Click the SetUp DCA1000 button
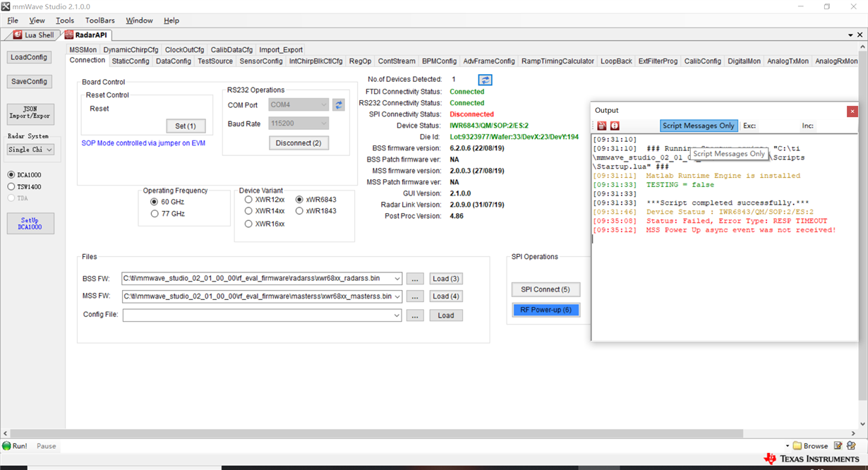 point(30,223)
